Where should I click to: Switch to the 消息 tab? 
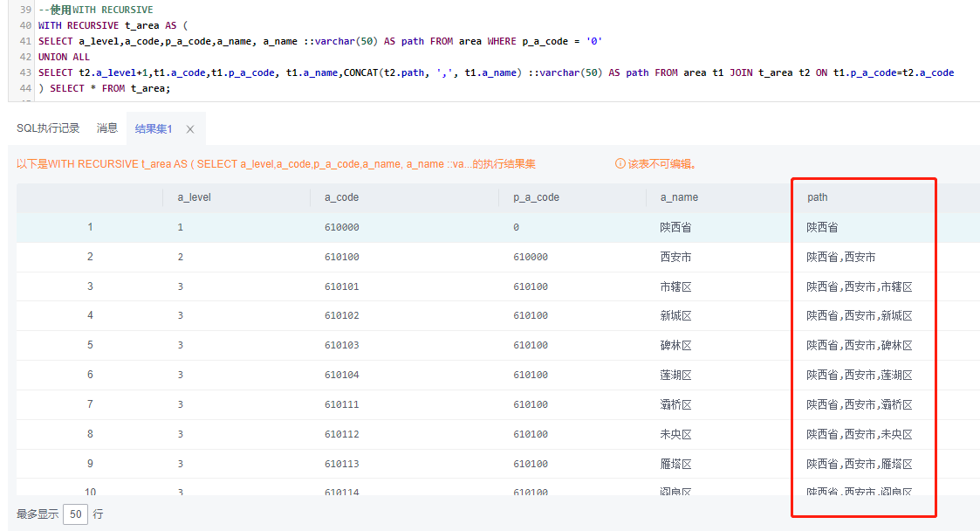tap(106, 128)
